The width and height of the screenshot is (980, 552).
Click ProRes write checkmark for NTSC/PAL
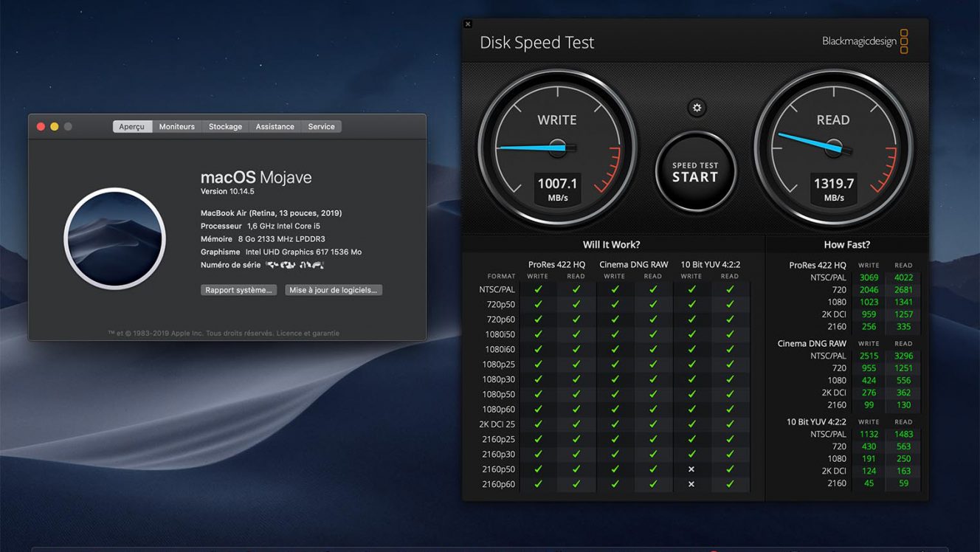coord(538,289)
